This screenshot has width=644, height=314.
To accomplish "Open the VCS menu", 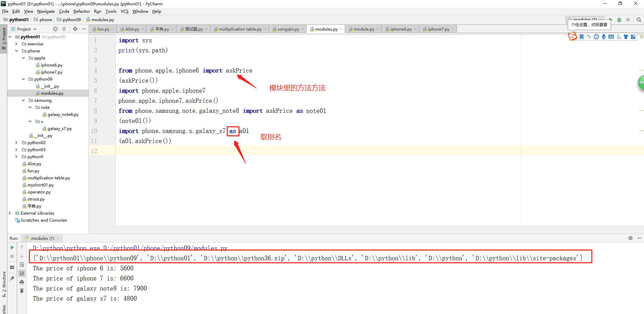I will 124,11.
